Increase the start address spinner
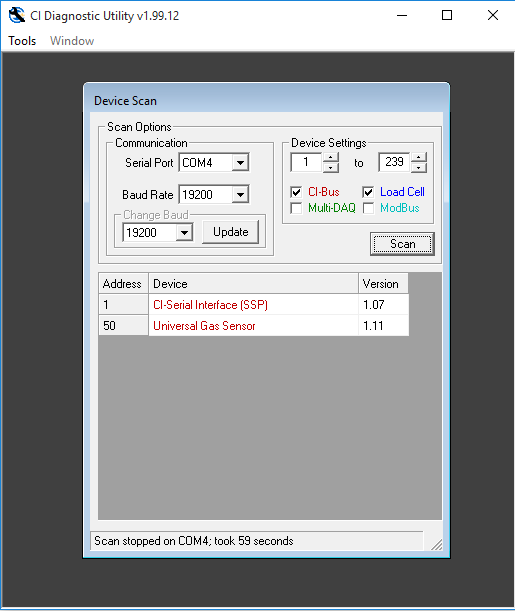Viewport: 515px width, 611px height. (x=330, y=157)
